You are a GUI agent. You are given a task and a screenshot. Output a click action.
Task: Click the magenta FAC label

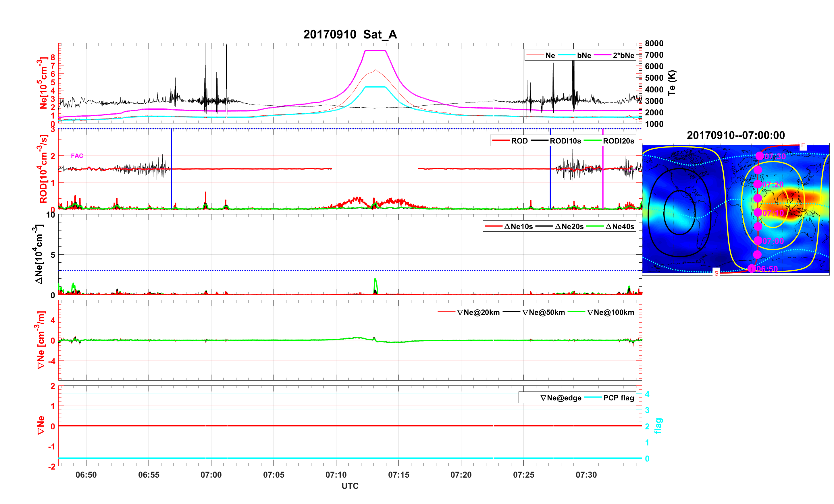77,156
